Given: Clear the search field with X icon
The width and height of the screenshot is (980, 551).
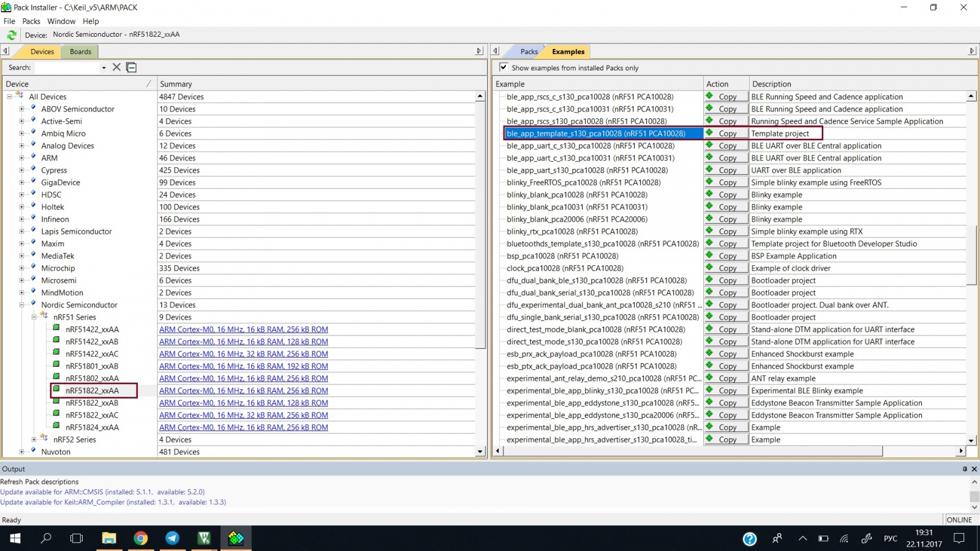Looking at the screenshot, I should pos(116,67).
